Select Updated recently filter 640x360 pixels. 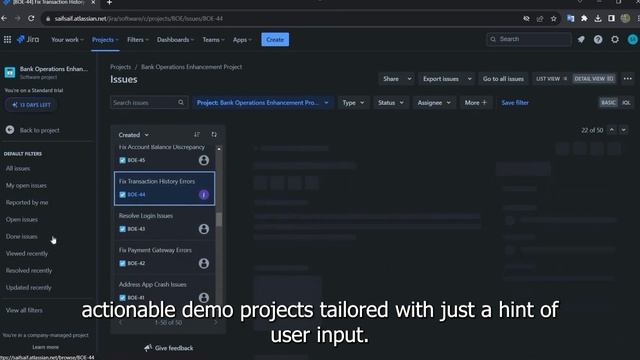coord(29,287)
